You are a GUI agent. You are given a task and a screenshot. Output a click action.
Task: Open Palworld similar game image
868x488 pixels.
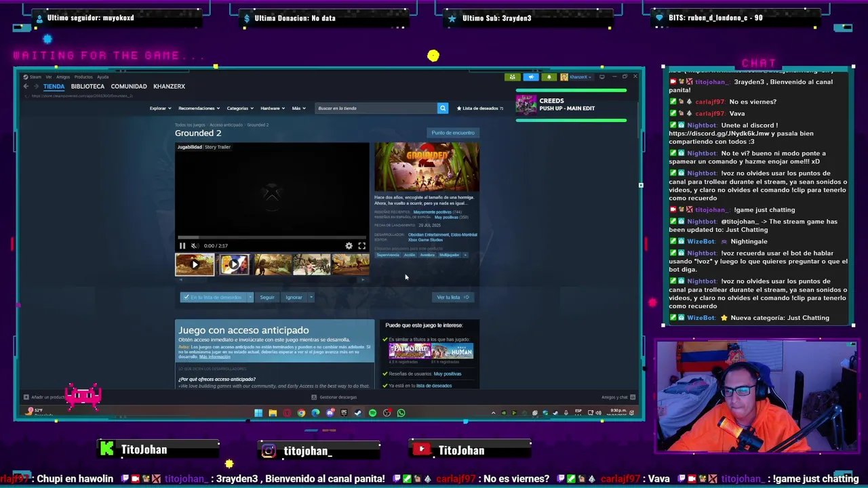click(x=410, y=351)
